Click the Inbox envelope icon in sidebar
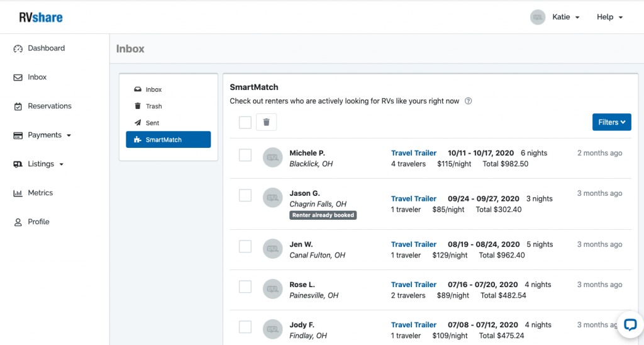This screenshot has width=644, height=345. (x=18, y=77)
